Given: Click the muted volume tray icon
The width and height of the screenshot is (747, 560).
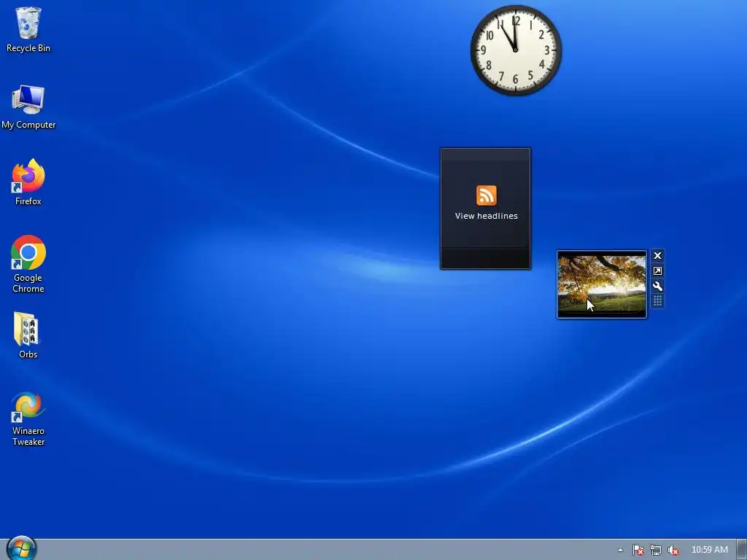Looking at the screenshot, I should point(673,550).
